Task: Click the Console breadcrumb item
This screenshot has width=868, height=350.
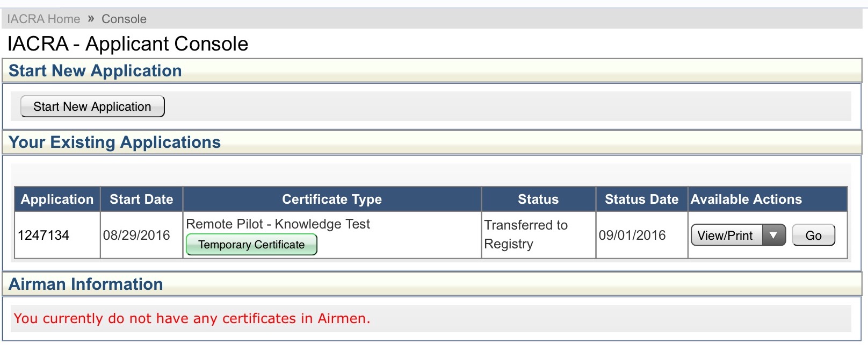Action: pyautogui.click(x=124, y=19)
